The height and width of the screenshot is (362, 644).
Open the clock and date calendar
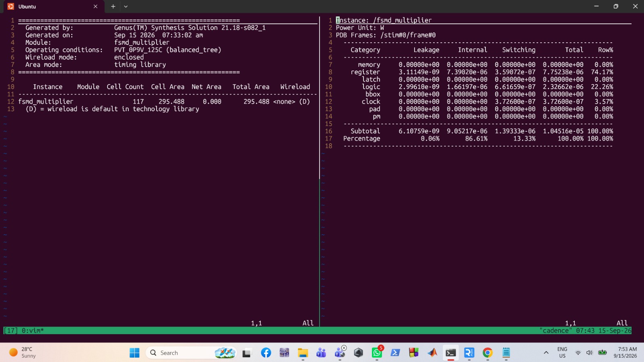[625, 353]
